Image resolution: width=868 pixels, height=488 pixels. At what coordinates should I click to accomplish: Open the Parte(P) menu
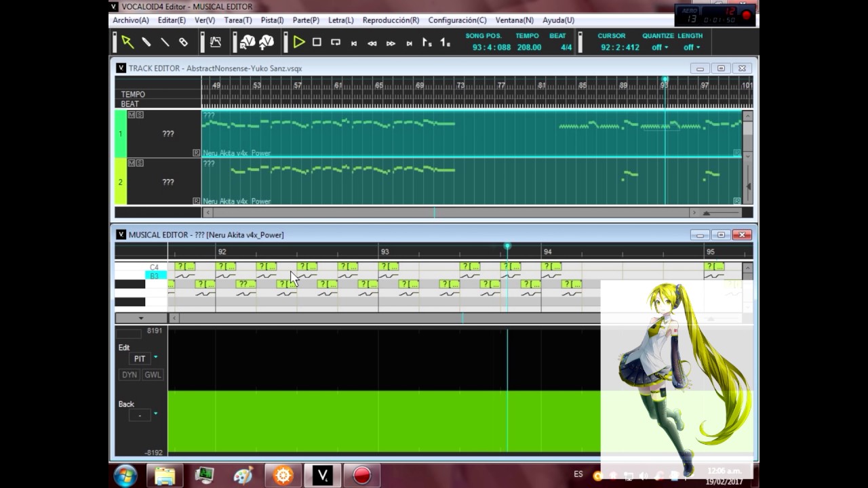point(306,20)
